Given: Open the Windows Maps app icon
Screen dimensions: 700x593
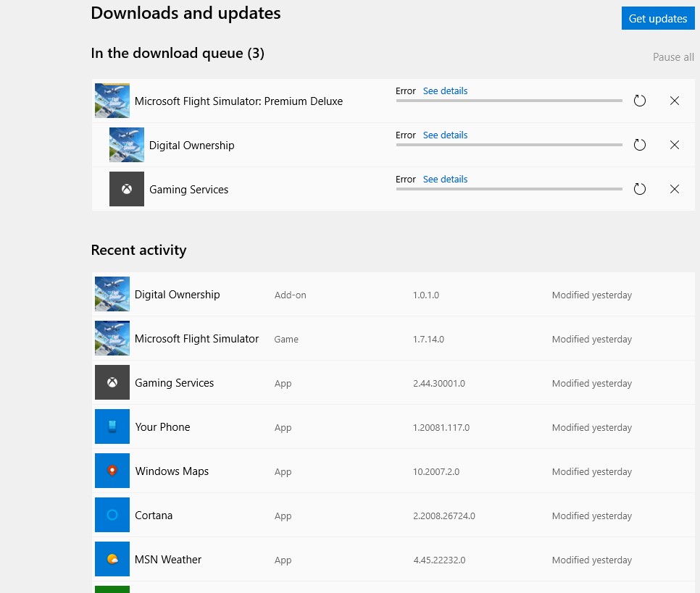Looking at the screenshot, I should [112, 471].
